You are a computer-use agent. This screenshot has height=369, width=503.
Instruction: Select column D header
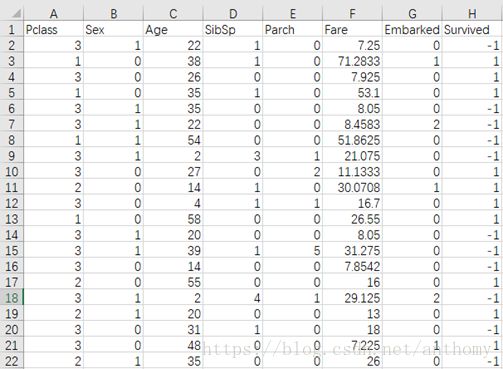(x=233, y=14)
